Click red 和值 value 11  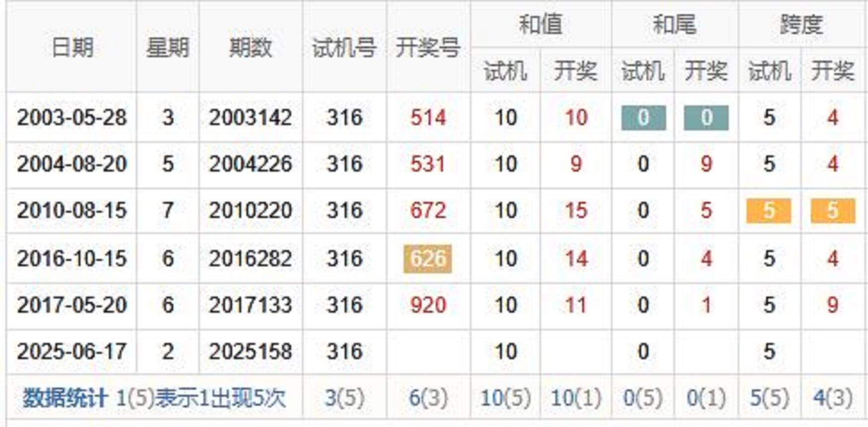click(x=576, y=305)
